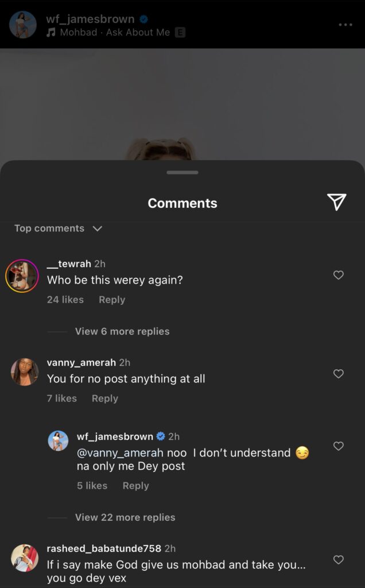
Task: Open the @vanny_amerah mention link
Action: click(120, 453)
